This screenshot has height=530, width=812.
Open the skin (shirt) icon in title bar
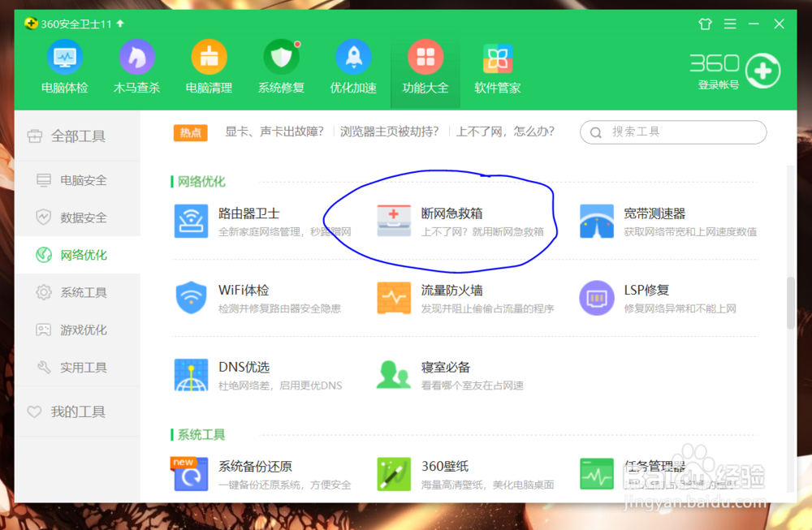pos(705,24)
